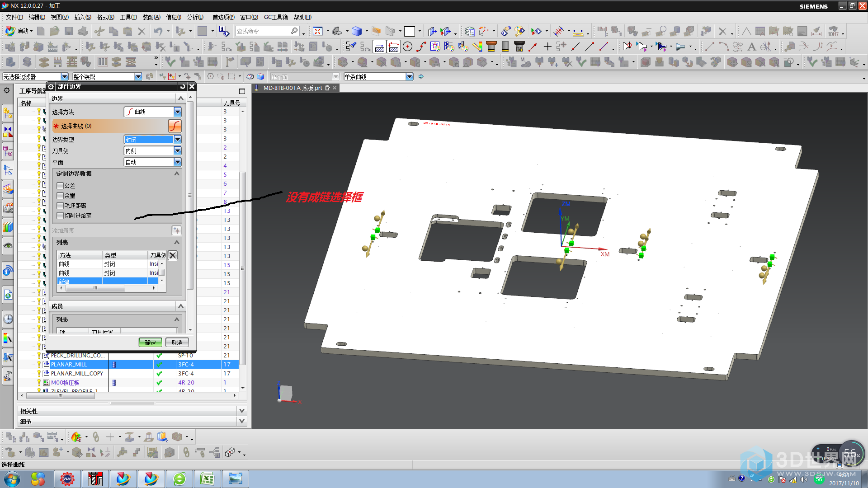This screenshot has height=488, width=868.
Task: Open the 文件(F) menu
Action: click(x=14, y=17)
